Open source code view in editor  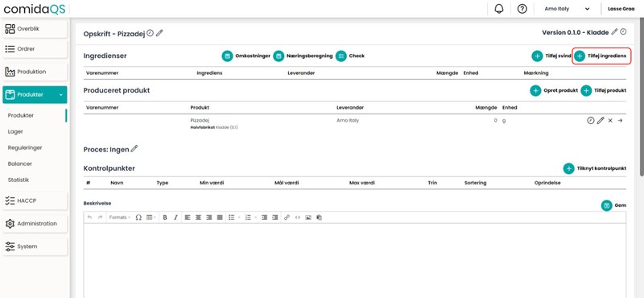point(297,217)
